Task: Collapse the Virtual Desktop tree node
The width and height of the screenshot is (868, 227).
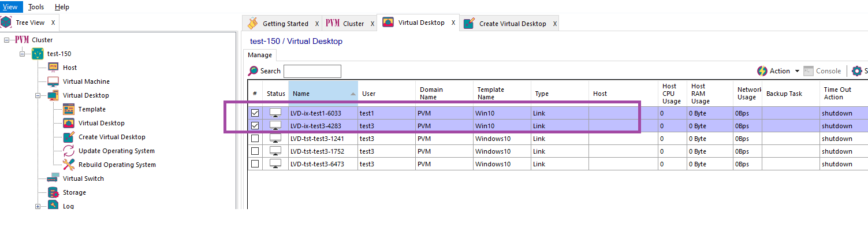Action: click(x=38, y=95)
